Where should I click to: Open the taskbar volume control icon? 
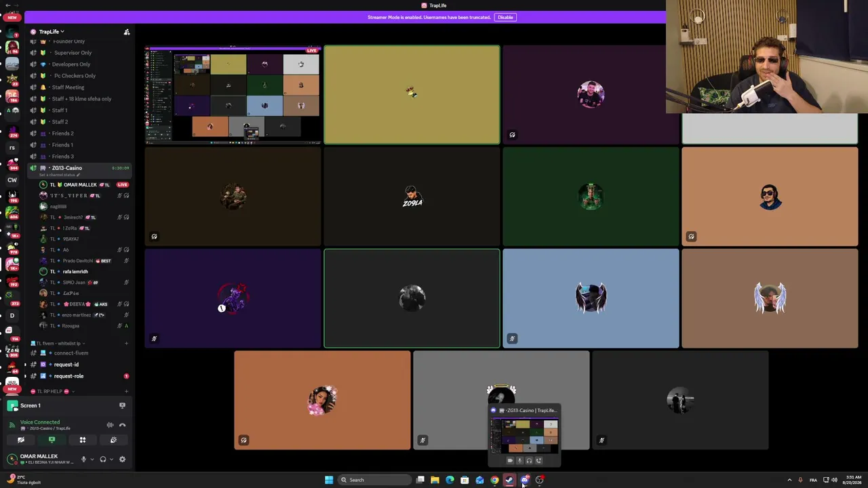click(834, 480)
